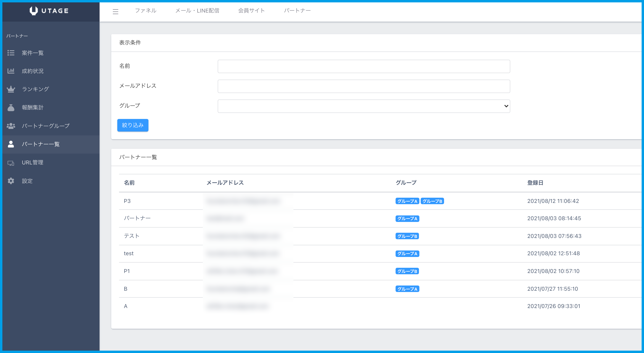Click into the メールアドレス filter field
The image size is (644, 353).
coord(364,86)
